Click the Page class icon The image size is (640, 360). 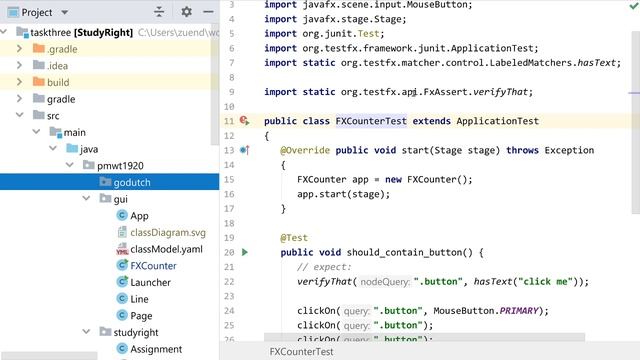[122, 315]
